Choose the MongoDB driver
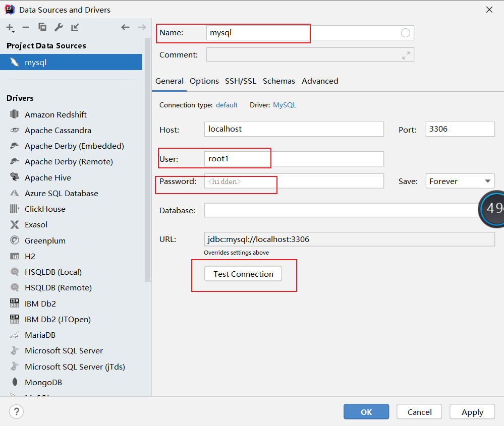The height and width of the screenshot is (426, 504). 43,382
